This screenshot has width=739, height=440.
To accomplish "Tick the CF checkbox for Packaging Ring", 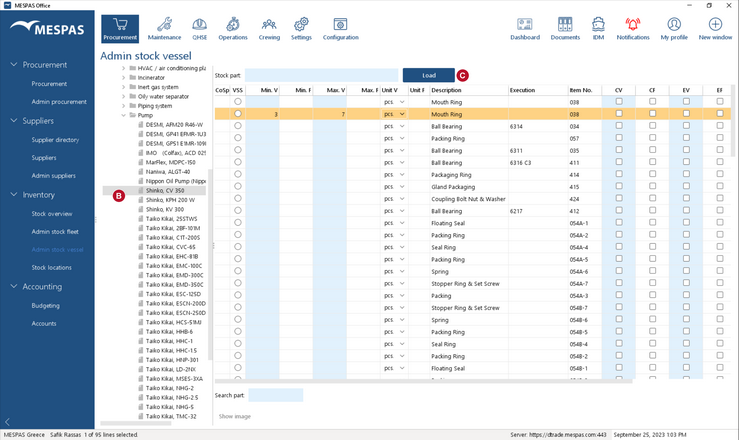I will pyautogui.click(x=652, y=174).
